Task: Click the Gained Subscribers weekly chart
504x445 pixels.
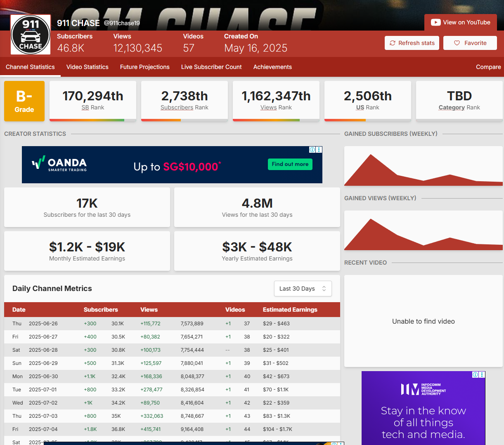Action: point(424,166)
